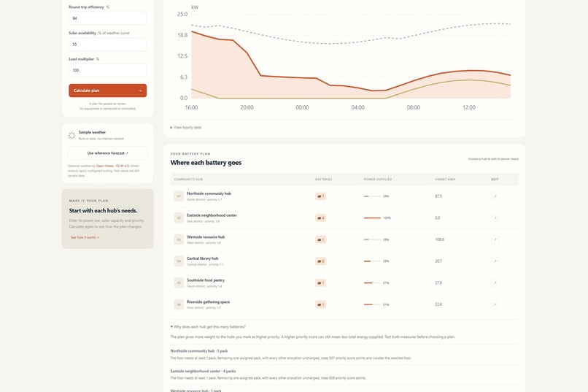Click the unmet kWh value 20.7
Image resolution: width=588 pixels, height=392 pixels.
click(438, 261)
